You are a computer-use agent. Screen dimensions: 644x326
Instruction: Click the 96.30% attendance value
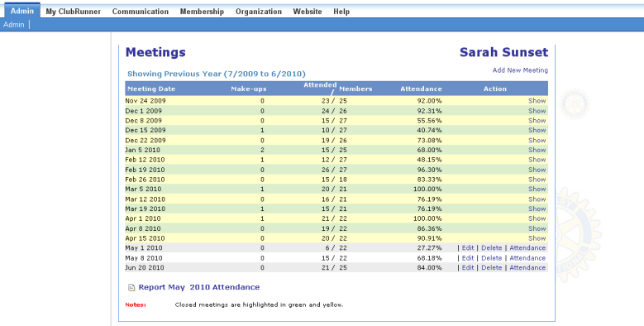click(x=429, y=170)
